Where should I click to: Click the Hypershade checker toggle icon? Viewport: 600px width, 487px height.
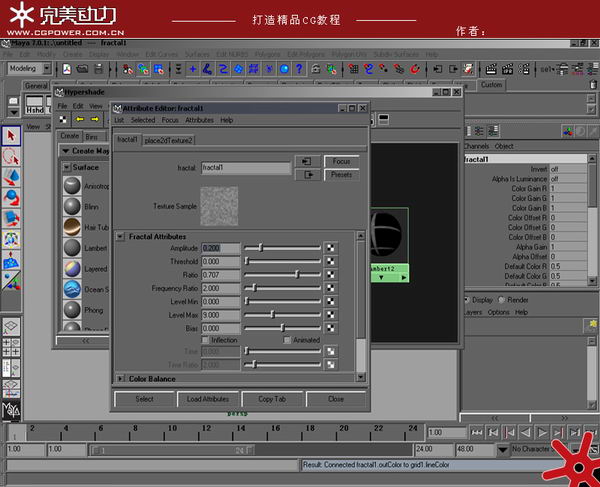pos(63,120)
